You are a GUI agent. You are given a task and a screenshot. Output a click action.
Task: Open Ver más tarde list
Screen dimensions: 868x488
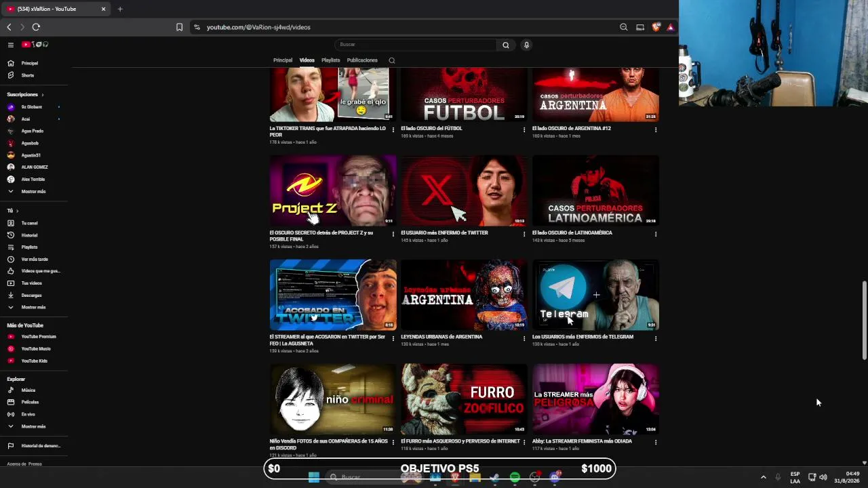(x=34, y=259)
